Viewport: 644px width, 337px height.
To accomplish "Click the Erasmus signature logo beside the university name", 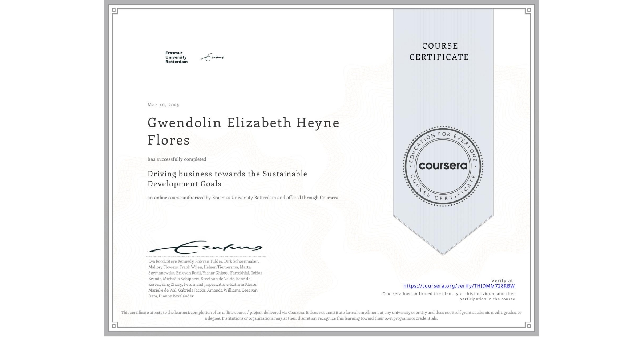I will [x=213, y=57].
